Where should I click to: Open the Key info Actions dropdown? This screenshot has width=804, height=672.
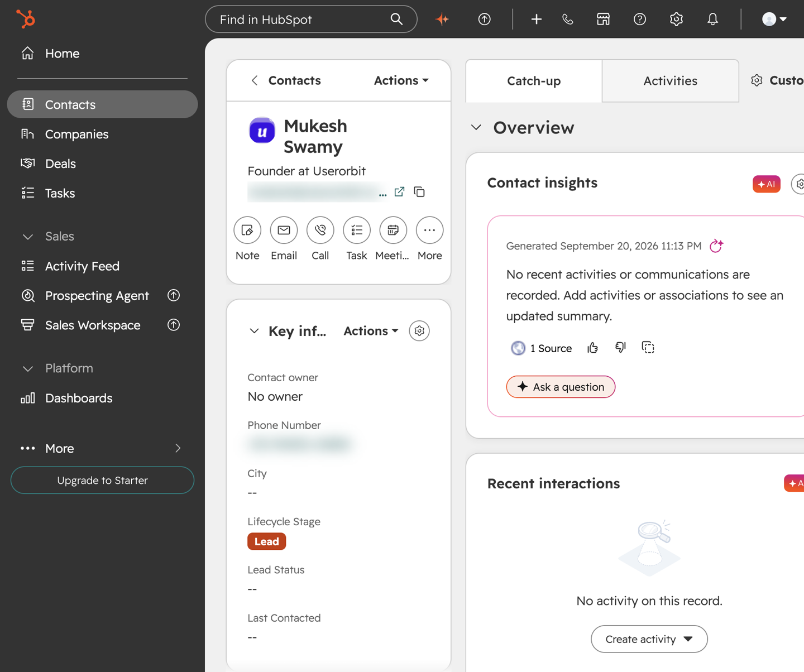pos(371,331)
